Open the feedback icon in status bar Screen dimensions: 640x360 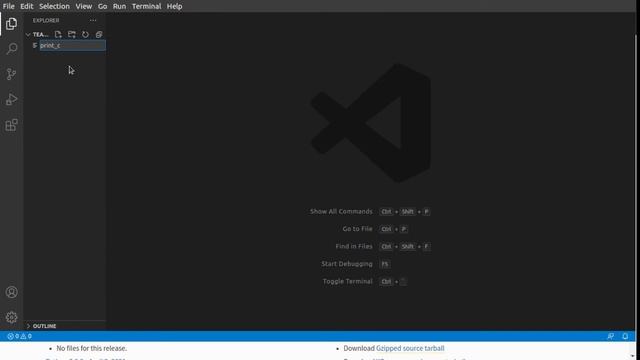(x=611, y=336)
